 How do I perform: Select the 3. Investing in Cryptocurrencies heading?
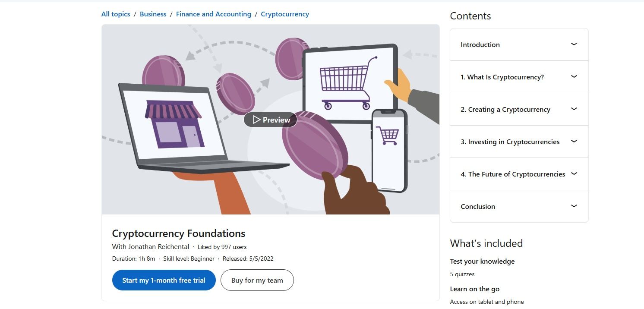pos(510,142)
